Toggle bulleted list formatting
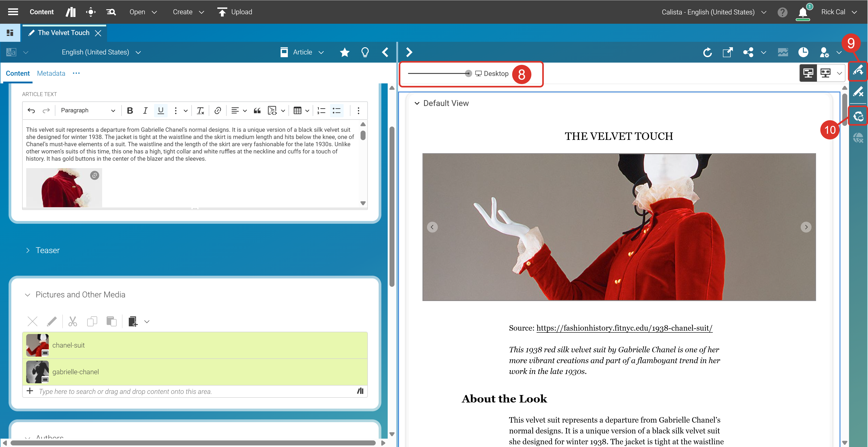 [x=336, y=111]
